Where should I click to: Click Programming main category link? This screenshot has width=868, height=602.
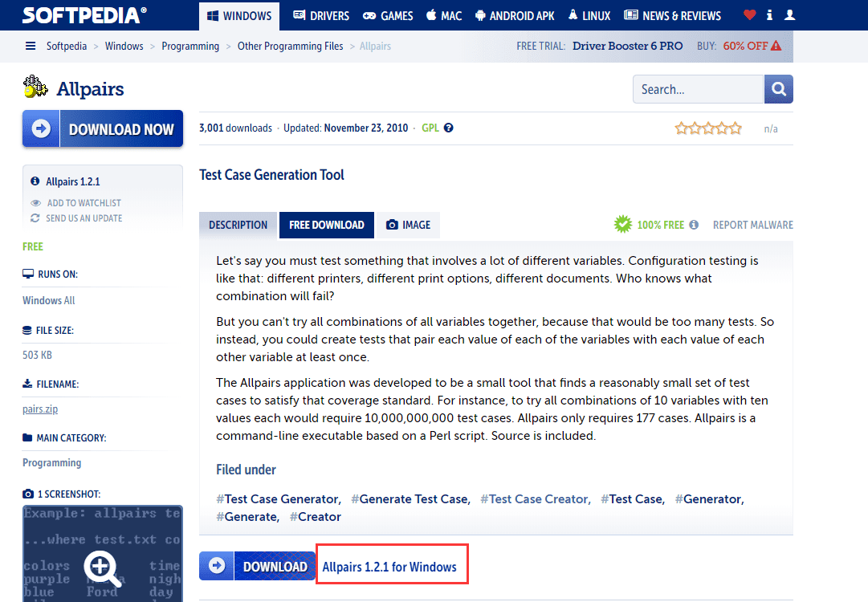52,462
